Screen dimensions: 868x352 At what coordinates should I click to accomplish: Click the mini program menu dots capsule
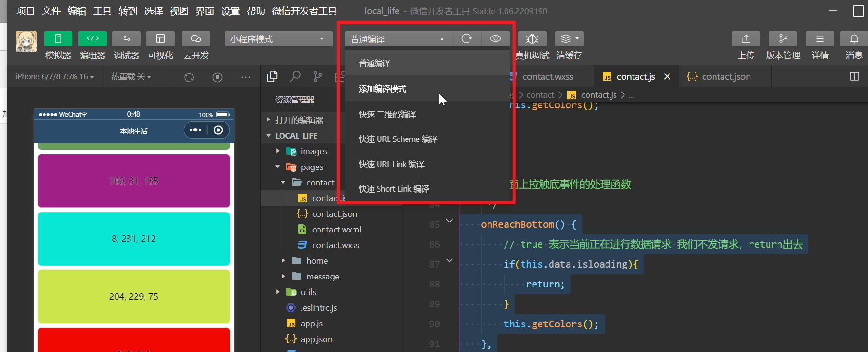pos(195,130)
